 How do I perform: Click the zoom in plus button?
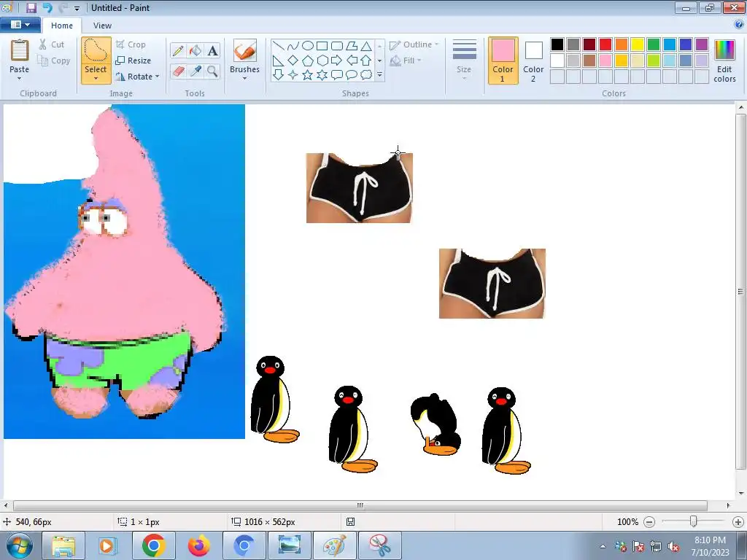click(x=738, y=522)
